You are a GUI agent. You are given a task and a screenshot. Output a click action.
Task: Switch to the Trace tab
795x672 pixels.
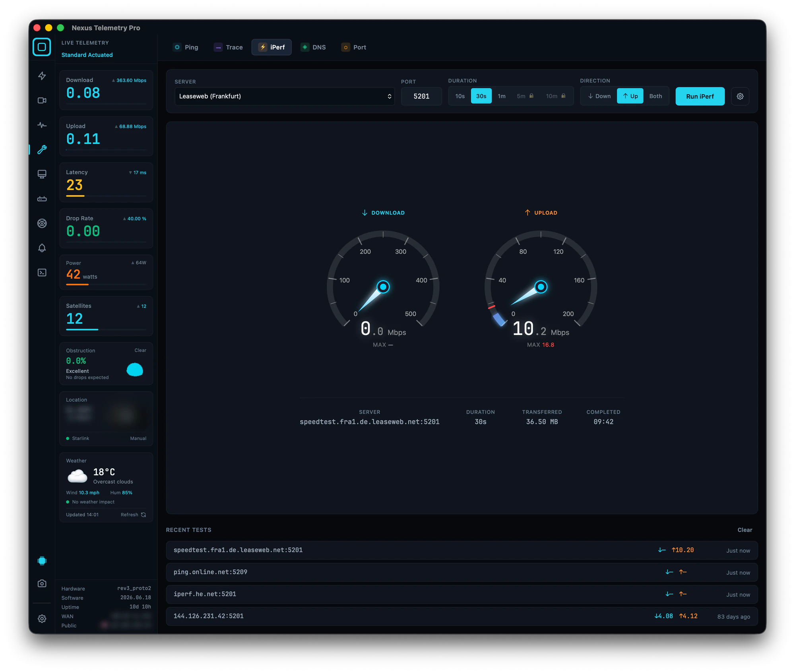(x=229, y=47)
